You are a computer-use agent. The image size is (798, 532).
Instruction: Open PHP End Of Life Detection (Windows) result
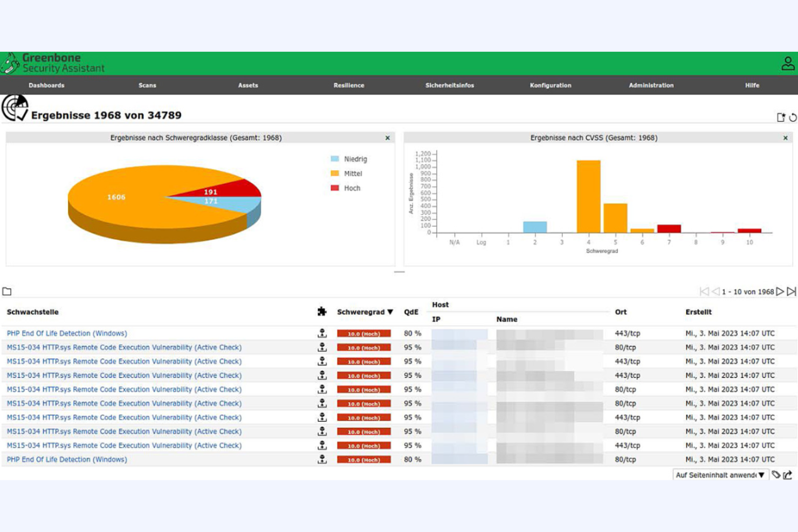click(x=67, y=333)
